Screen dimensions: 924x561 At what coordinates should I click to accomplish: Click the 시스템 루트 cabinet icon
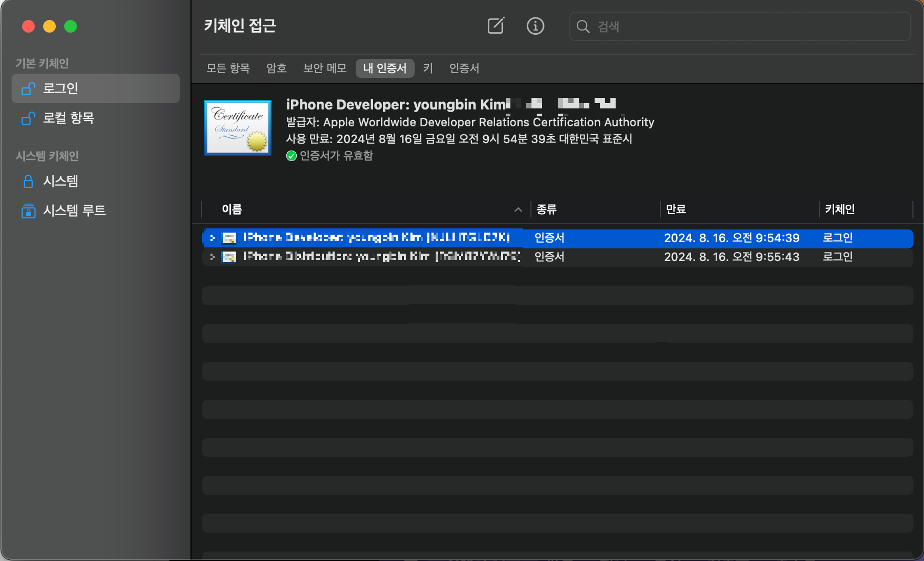click(28, 211)
